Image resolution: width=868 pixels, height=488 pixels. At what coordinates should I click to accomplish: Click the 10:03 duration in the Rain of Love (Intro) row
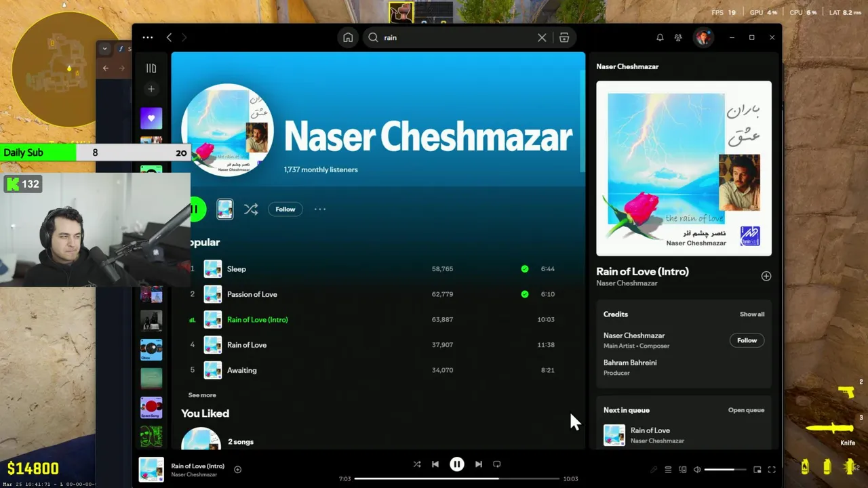(546, 319)
